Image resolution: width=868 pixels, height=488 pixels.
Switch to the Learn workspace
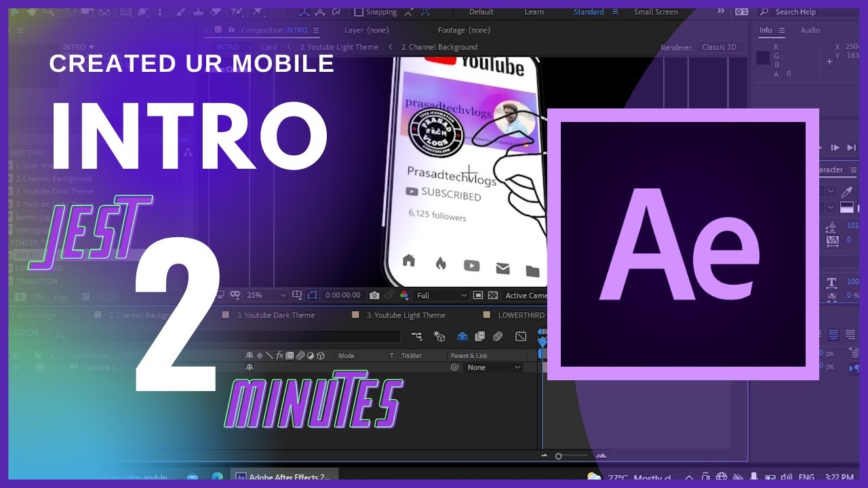[x=534, y=12]
